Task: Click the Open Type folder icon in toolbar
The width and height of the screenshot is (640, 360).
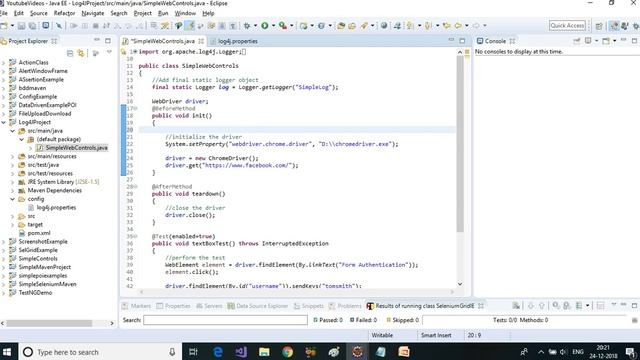Action: click(x=341, y=26)
